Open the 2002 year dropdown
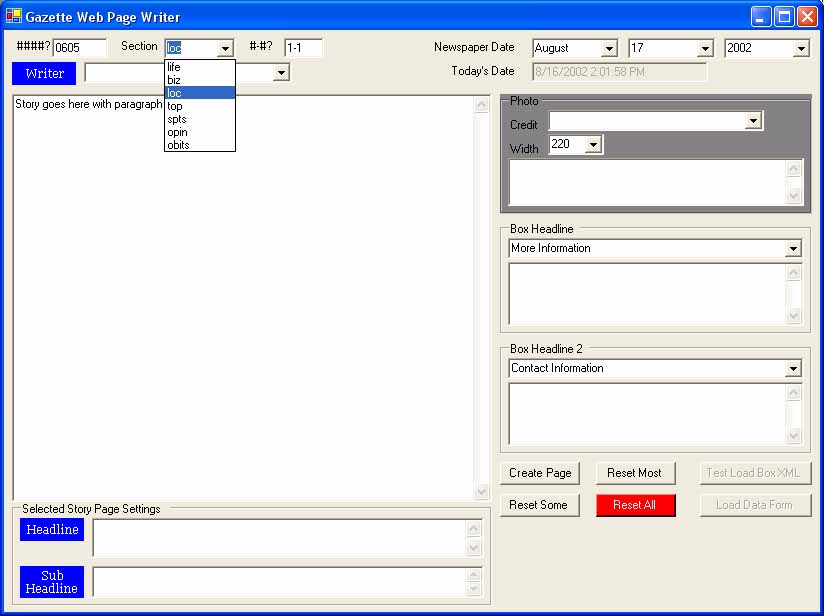The image size is (824, 616). [x=801, y=48]
